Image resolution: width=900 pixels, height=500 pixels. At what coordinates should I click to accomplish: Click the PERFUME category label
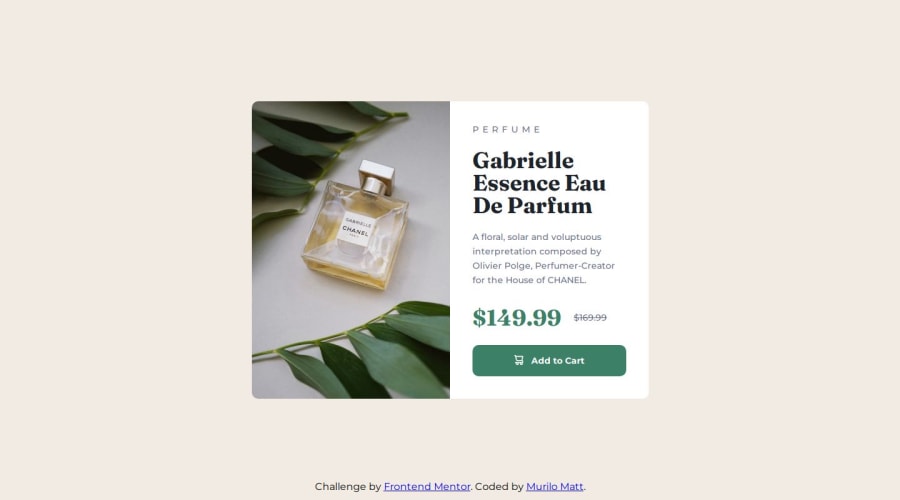coord(506,130)
